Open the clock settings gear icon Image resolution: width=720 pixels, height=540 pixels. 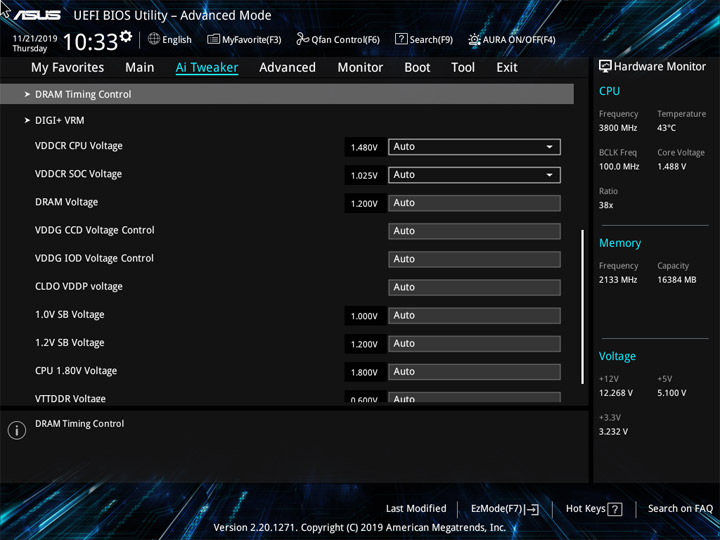pyautogui.click(x=126, y=36)
